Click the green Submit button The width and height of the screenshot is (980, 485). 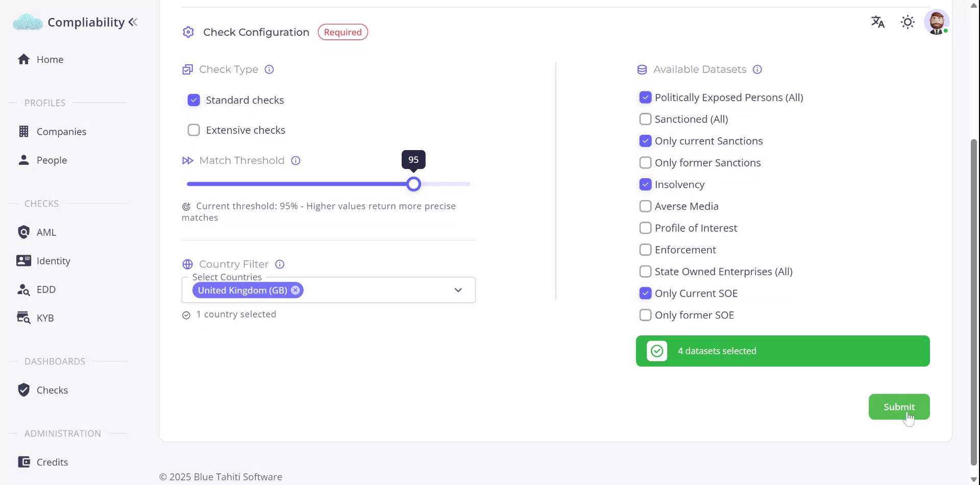(x=899, y=407)
